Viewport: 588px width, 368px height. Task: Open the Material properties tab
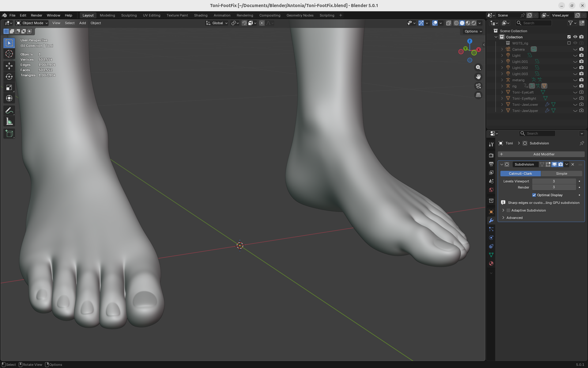tap(491, 263)
